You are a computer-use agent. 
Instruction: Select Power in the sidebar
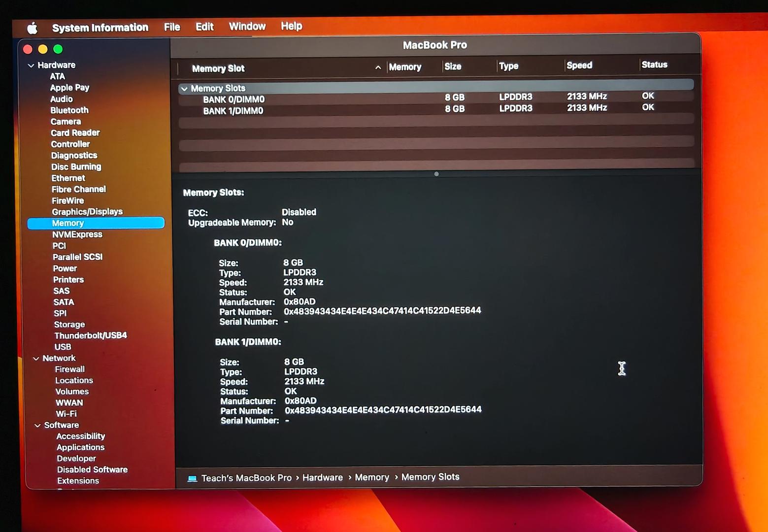65,268
